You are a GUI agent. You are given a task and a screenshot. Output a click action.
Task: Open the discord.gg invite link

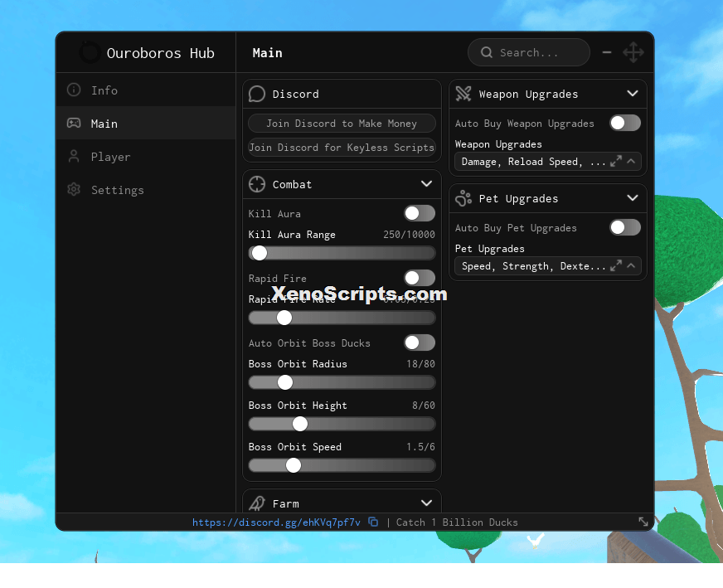click(276, 522)
